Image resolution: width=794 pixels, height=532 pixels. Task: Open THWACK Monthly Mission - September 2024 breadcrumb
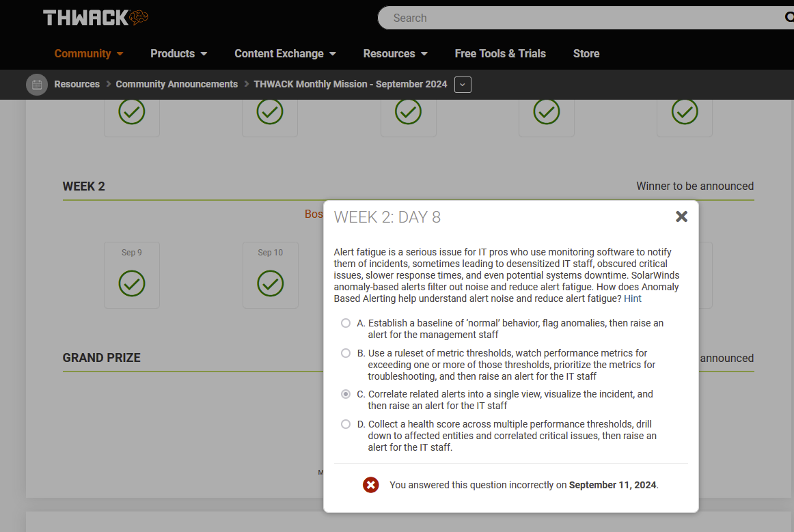click(351, 84)
